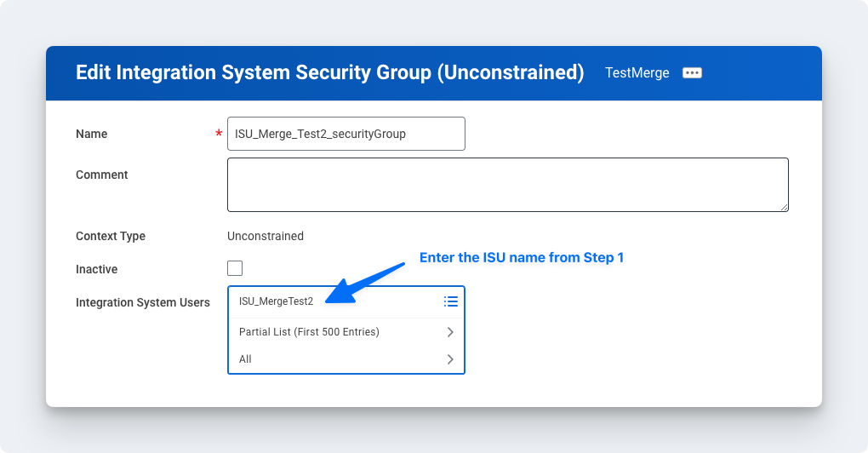Viewport: 868px width, 453px height.
Task: Select Partial List (First 500 Entries) option
Action: 309,332
